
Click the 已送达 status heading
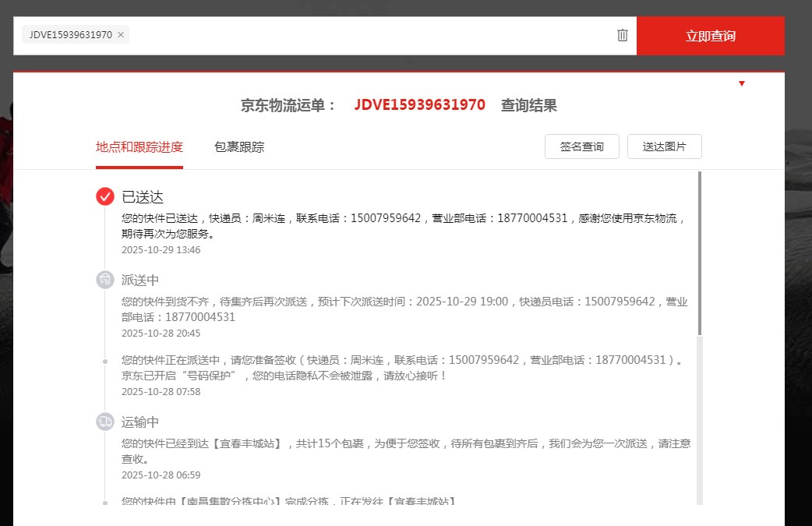click(x=143, y=196)
